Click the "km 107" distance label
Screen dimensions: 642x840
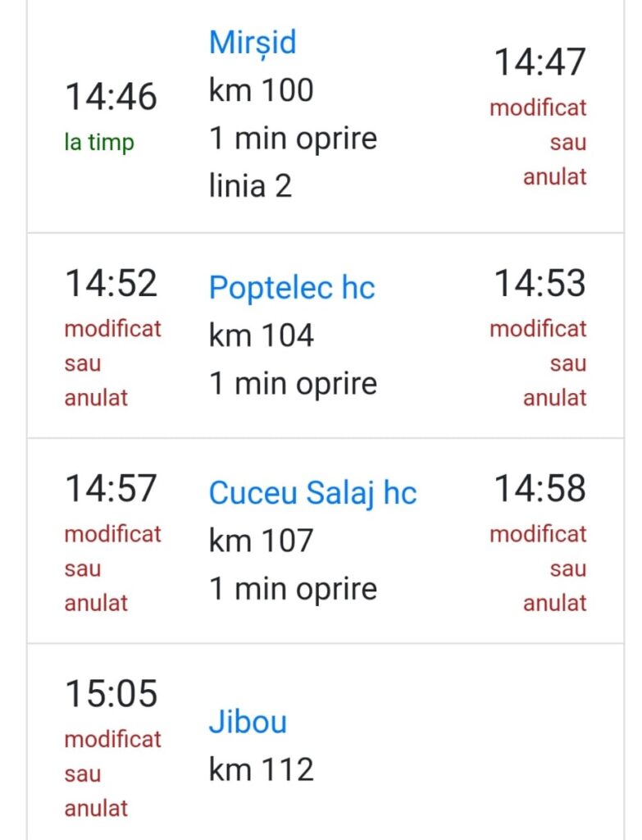point(261,541)
